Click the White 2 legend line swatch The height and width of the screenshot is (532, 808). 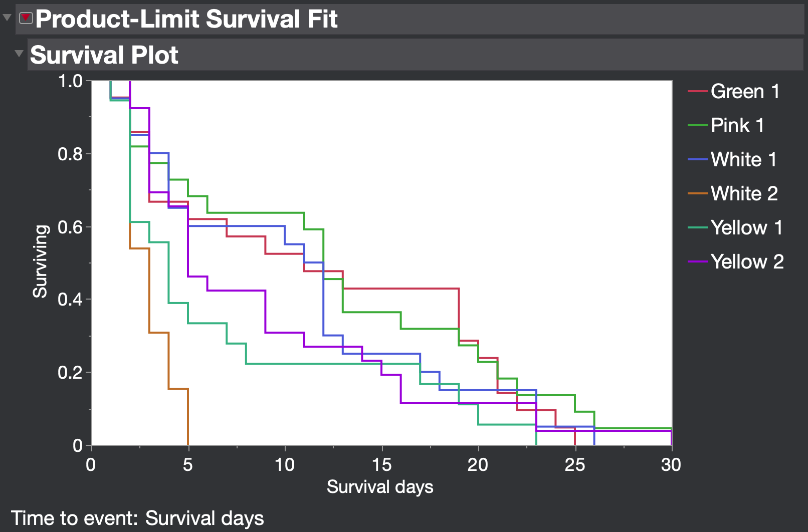pyautogui.click(x=697, y=193)
